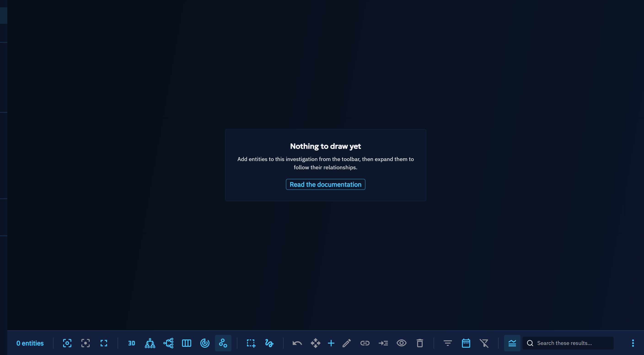Open the calendar time range icon
Image resolution: width=644 pixels, height=355 pixels.
(466, 343)
